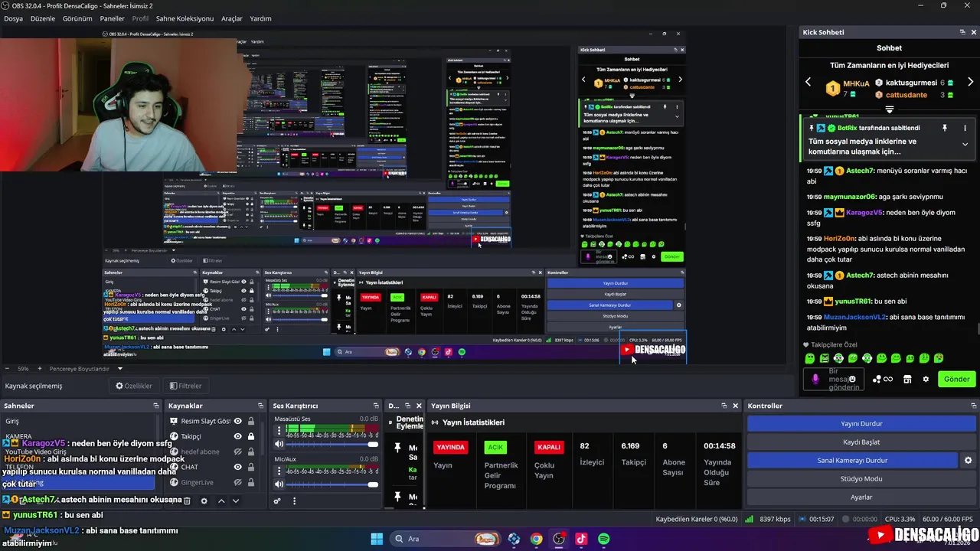Stop streaming with Yayını Durdur
This screenshot has height=551, width=980.
pyautogui.click(x=861, y=423)
